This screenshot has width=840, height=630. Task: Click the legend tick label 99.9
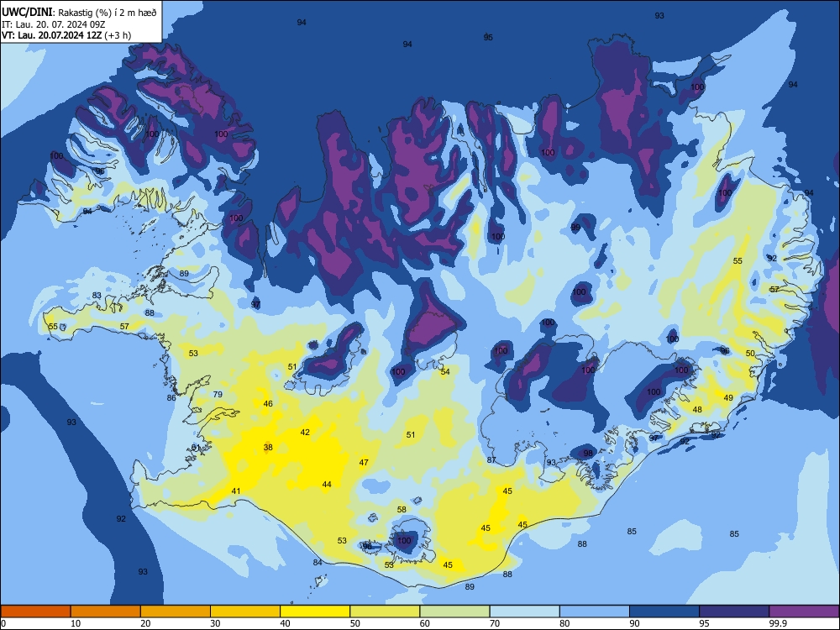(x=777, y=623)
